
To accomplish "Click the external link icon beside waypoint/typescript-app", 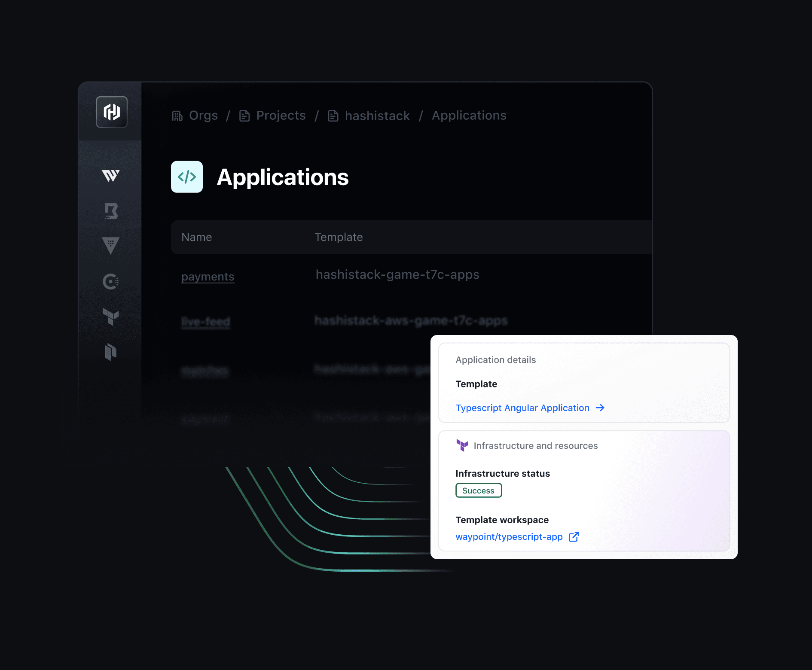I will point(574,537).
